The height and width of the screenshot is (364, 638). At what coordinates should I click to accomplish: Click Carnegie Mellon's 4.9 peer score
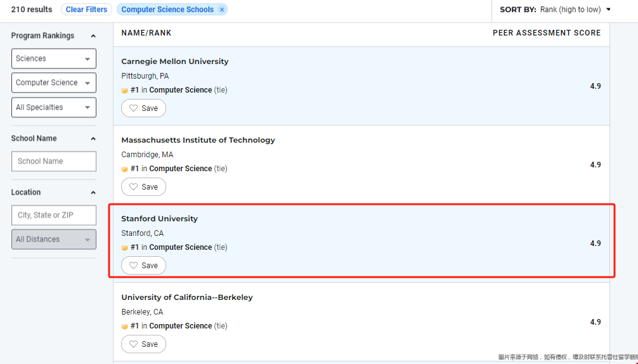(x=596, y=86)
